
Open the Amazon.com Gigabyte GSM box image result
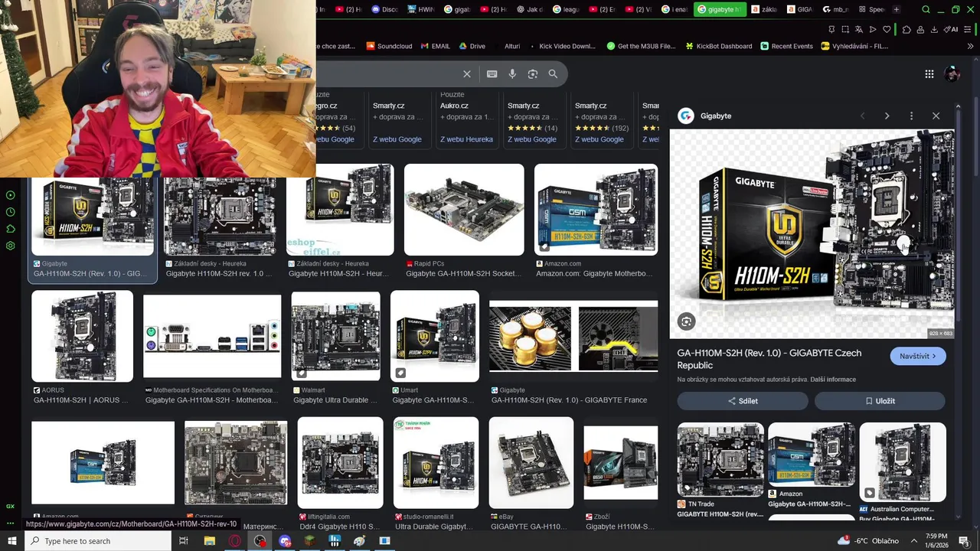(596, 210)
